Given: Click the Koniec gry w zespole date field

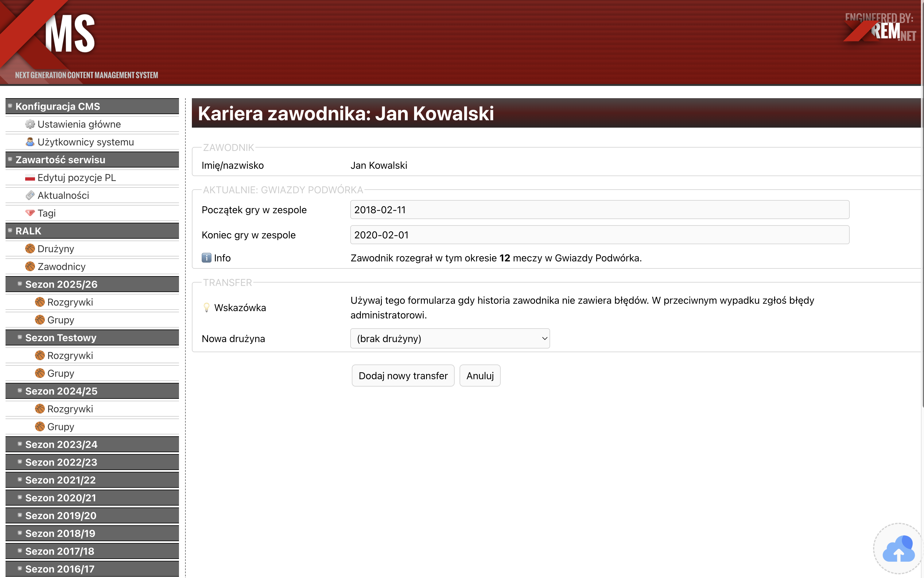Looking at the screenshot, I should 599,235.
